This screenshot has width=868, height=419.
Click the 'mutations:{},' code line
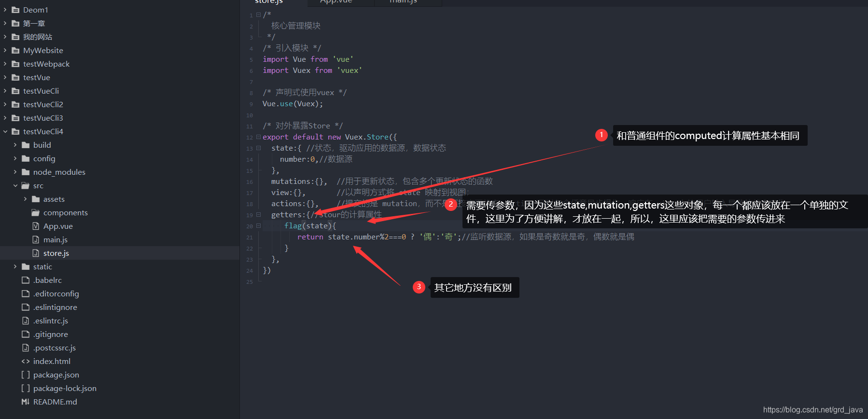[x=299, y=182]
